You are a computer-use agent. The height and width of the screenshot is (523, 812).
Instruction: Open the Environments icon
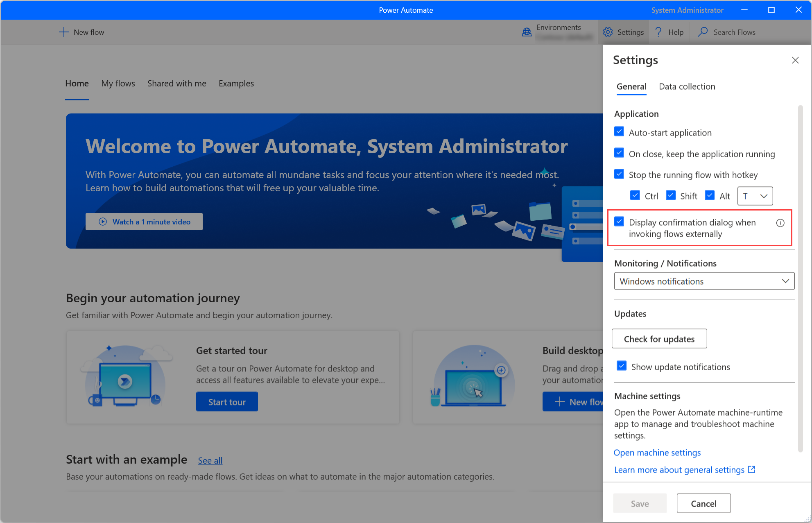pos(525,32)
